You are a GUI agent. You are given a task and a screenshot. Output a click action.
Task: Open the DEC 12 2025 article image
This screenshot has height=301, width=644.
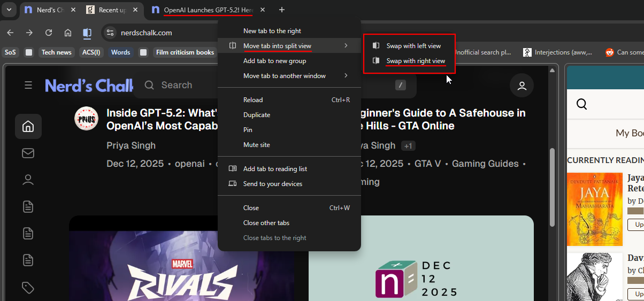[x=421, y=258]
